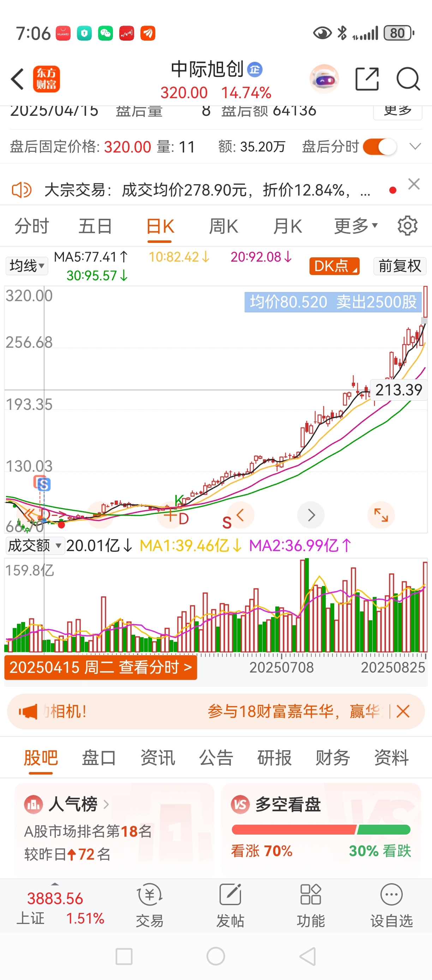The width and height of the screenshot is (432, 980).
Task: Close the 财富嘉年华 promo banner
Action: click(403, 711)
